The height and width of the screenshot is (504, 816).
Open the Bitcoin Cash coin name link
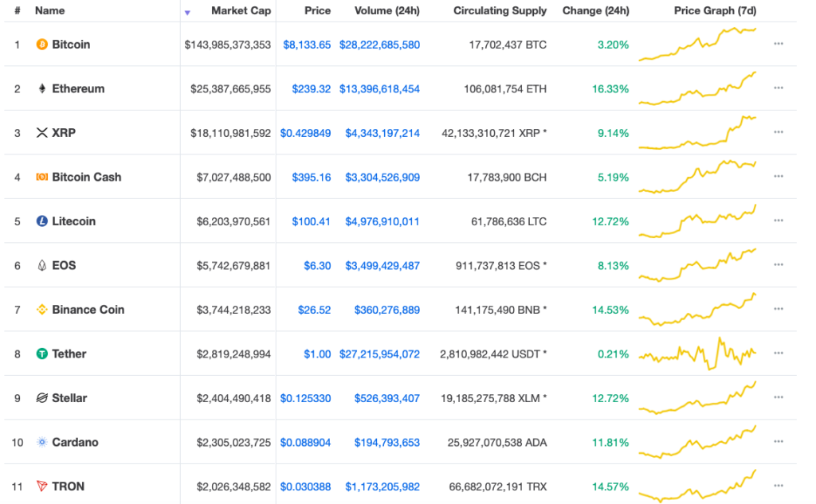click(86, 177)
